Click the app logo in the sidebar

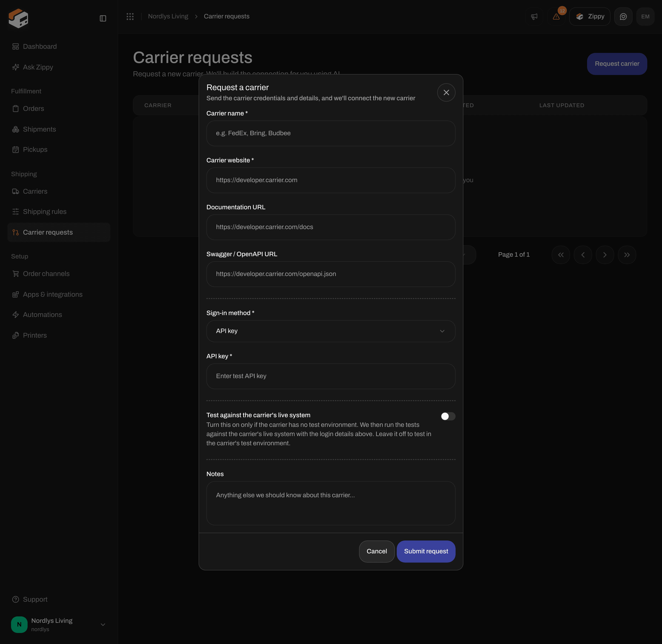coord(18,18)
